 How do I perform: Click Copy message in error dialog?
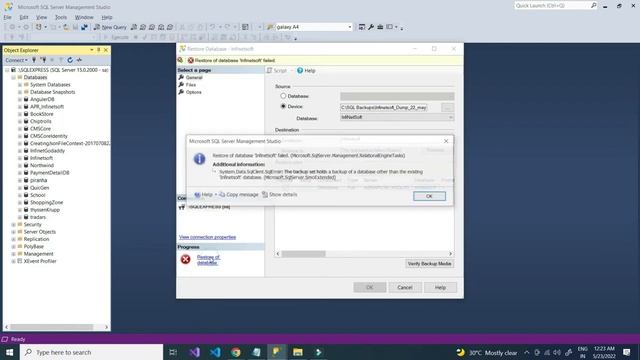click(x=239, y=195)
